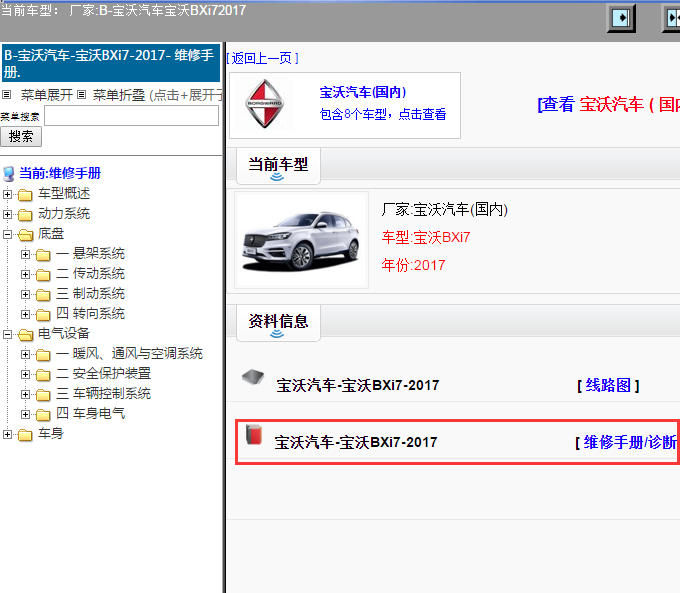
Task: Click the 转向系统 folder icon
Action: point(43,315)
